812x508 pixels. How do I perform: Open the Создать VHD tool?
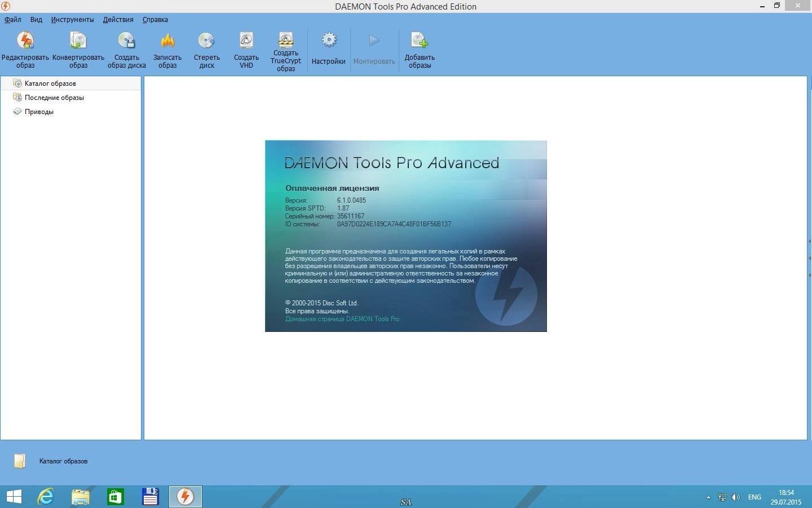[246, 50]
